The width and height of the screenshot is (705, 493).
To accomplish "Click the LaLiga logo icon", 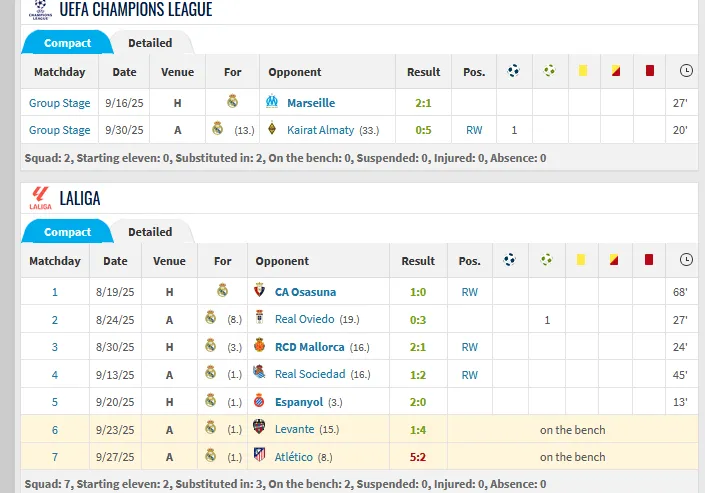I will pos(40,198).
